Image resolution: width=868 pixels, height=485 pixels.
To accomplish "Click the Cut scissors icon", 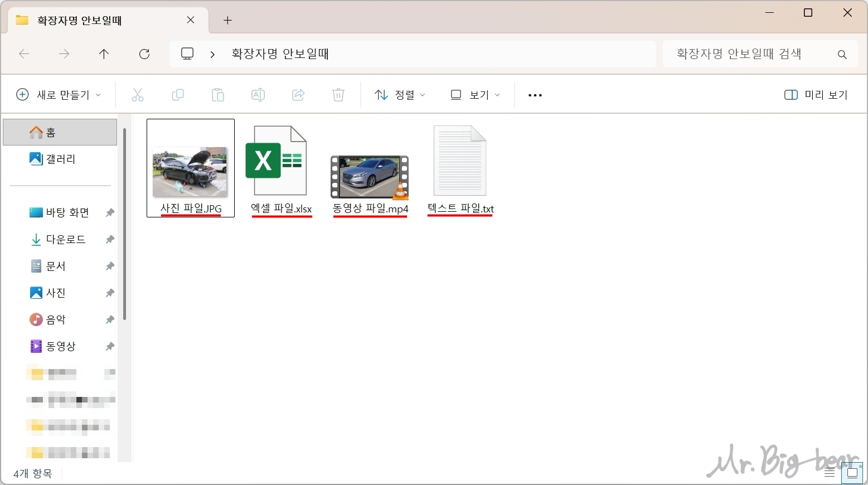I will [x=138, y=95].
